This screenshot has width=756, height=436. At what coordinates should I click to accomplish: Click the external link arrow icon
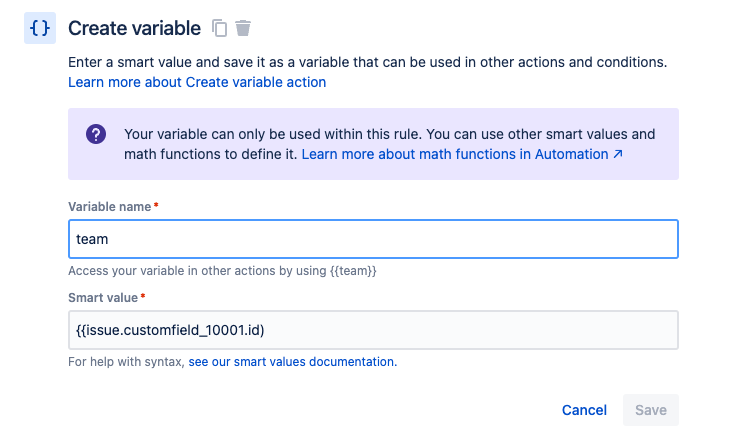pyautogui.click(x=618, y=155)
